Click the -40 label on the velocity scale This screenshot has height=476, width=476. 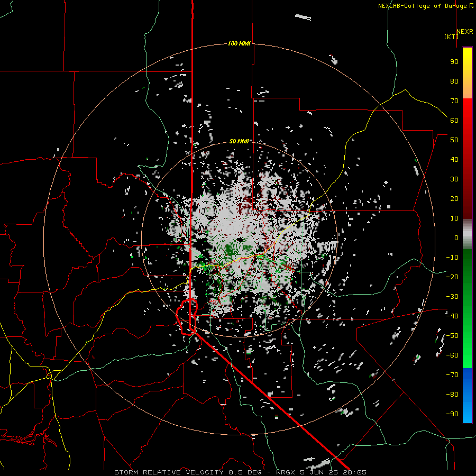452,316
